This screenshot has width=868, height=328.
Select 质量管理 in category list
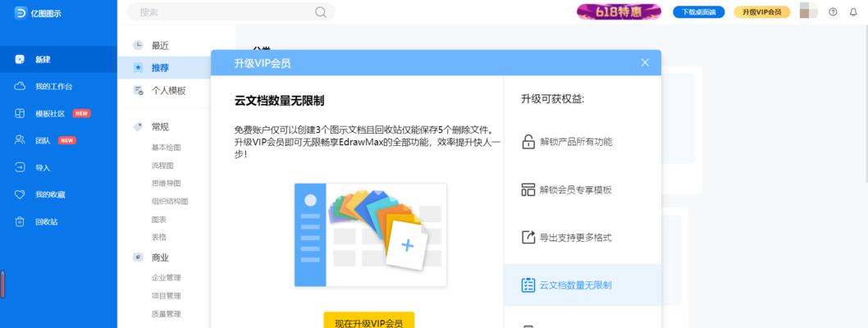pos(166,313)
